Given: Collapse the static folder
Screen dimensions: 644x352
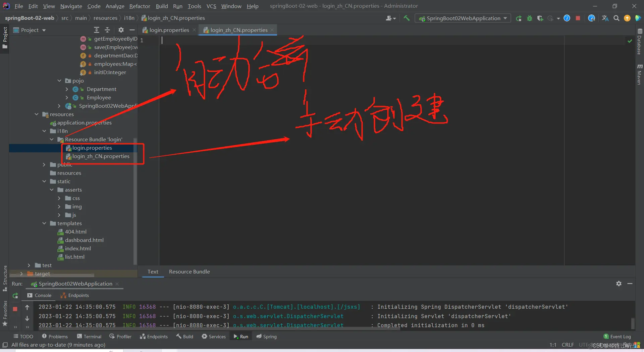Looking at the screenshot, I should point(44,181).
